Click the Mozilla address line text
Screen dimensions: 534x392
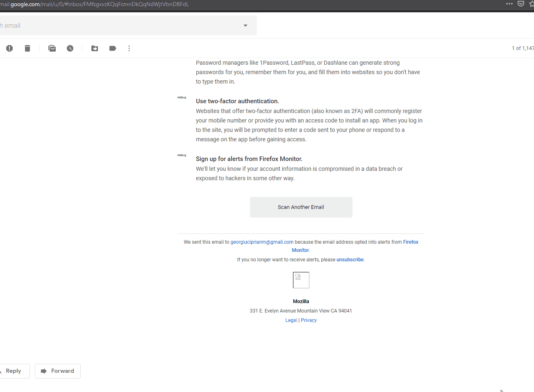coord(301,311)
